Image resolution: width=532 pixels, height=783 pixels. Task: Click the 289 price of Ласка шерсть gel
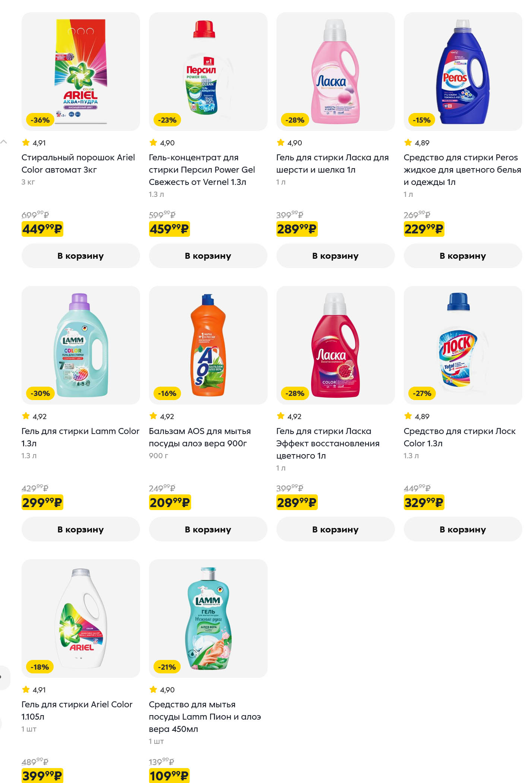(x=297, y=229)
